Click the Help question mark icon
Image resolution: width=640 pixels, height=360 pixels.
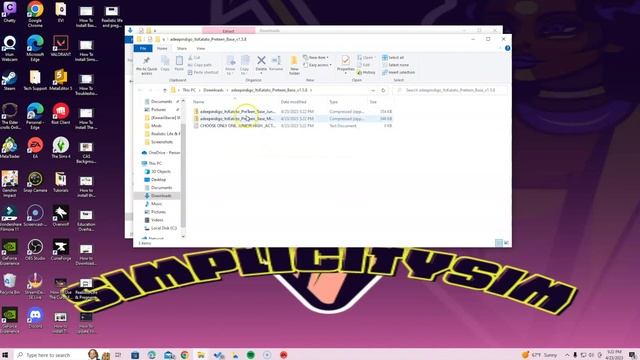click(x=507, y=48)
